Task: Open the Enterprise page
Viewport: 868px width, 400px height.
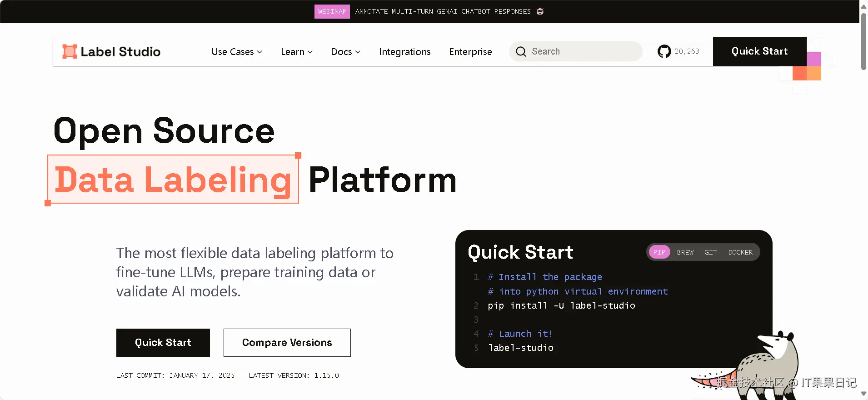Action: (x=470, y=52)
